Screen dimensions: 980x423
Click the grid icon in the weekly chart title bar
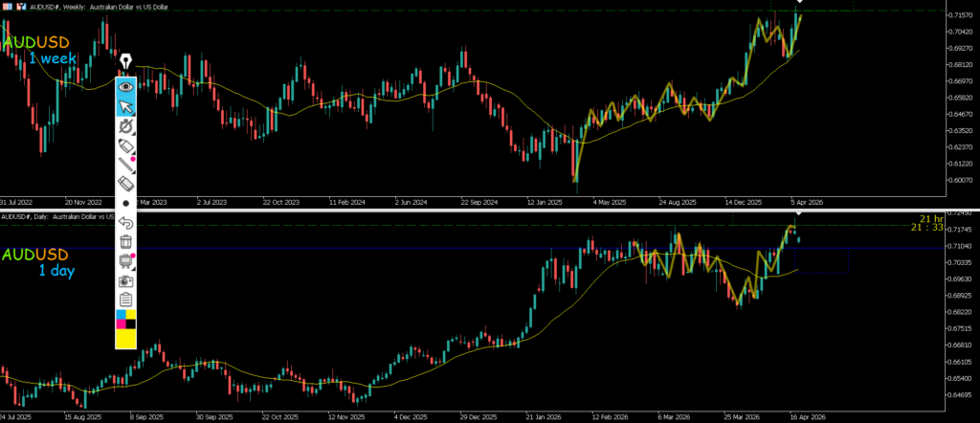(6, 5)
